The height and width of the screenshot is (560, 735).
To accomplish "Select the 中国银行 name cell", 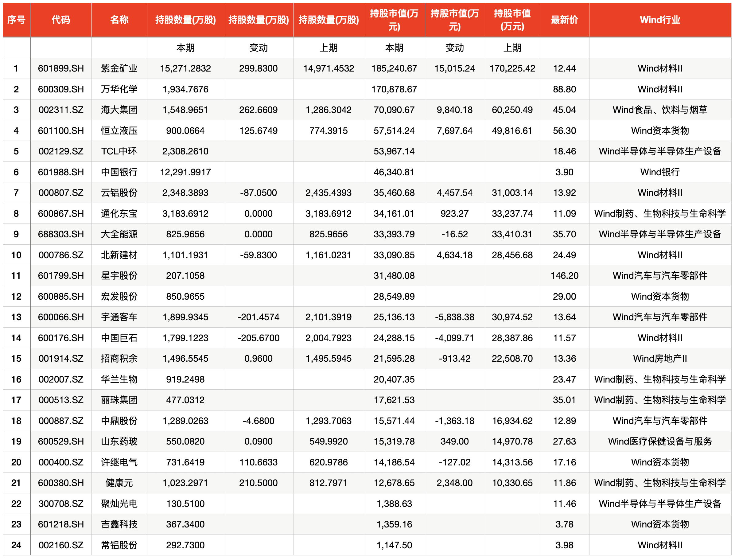I will click(119, 172).
